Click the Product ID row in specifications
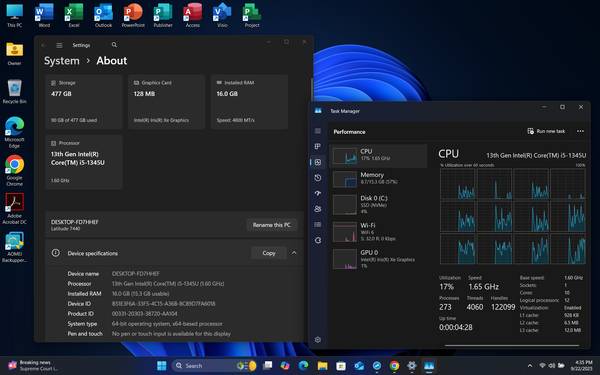This screenshot has width=600, height=375. pyautogui.click(x=123, y=314)
